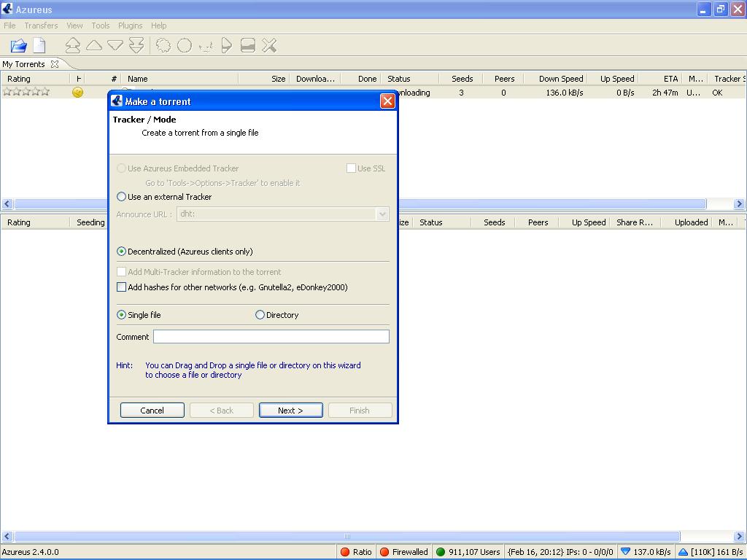The width and height of the screenshot is (747, 560).
Task: Cancel the Make a torrent wizard
Action: point(152,411)
